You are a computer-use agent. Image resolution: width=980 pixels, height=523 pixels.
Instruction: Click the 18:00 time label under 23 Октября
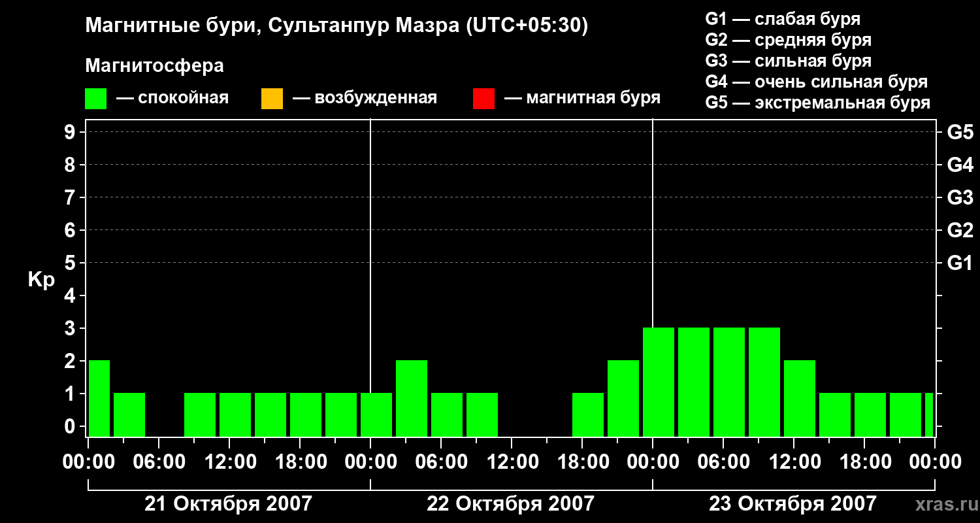coord(864,462)
